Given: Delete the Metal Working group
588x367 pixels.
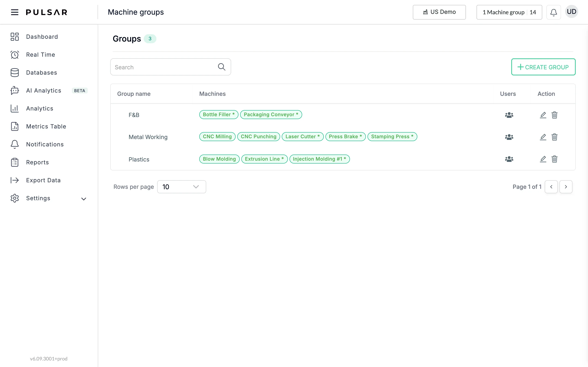Looking at the screenshot, I should pos(555,137).
